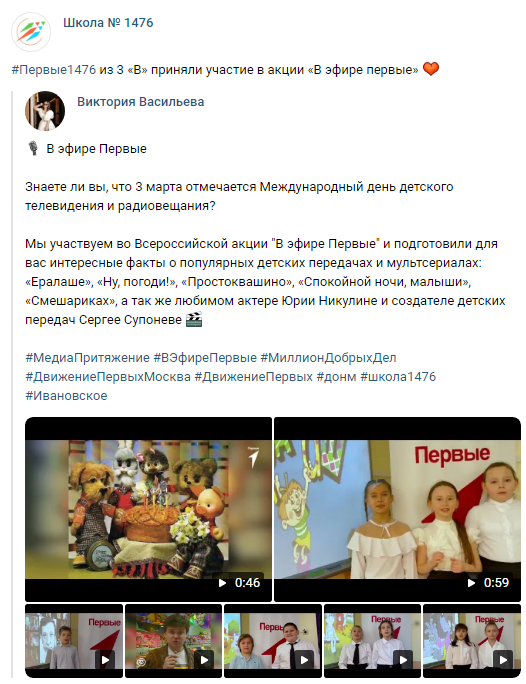Follow the #Ивановское hashtag
This screenshot has width=526, height=684.
click(x=66, y=396)
